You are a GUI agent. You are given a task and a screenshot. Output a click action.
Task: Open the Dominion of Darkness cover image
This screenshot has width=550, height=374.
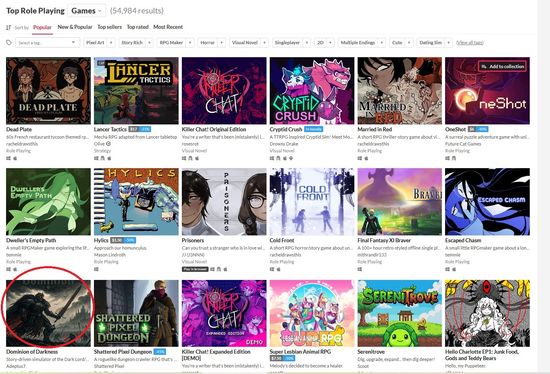coord(48,313)
